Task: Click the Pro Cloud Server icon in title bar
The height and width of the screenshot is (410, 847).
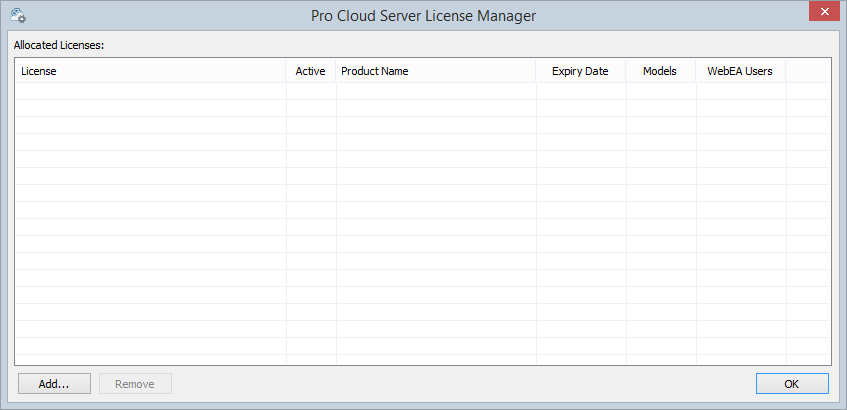Action: [x=18, y=15]
